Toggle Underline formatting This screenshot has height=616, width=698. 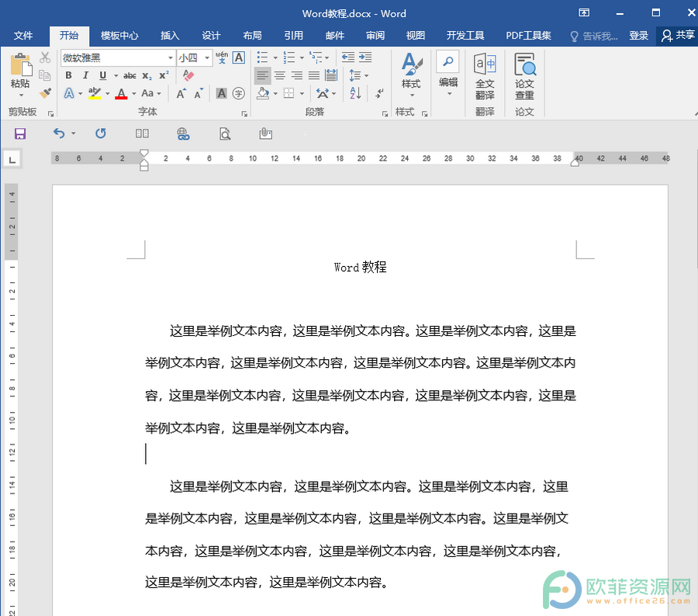[103, 75]
